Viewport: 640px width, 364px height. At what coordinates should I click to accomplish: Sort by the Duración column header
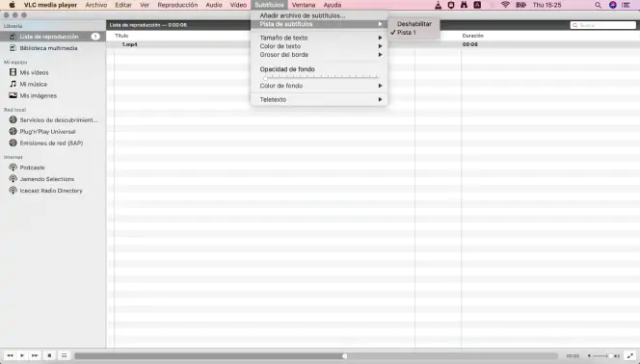[x=472, y=36]
